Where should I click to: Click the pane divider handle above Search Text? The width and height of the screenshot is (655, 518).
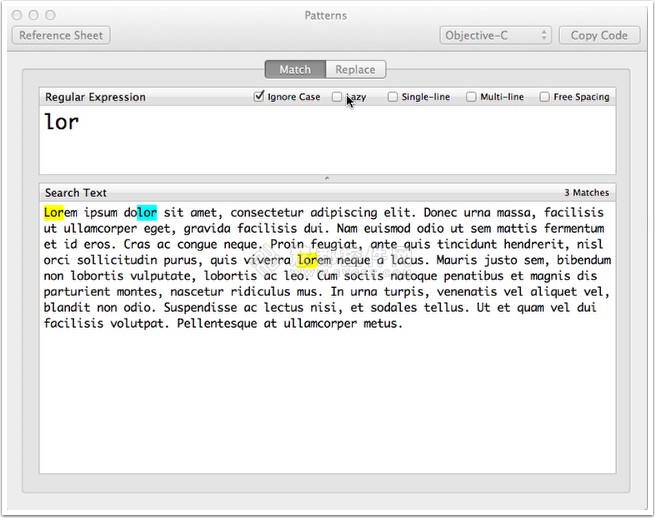(x=327, y=178)
